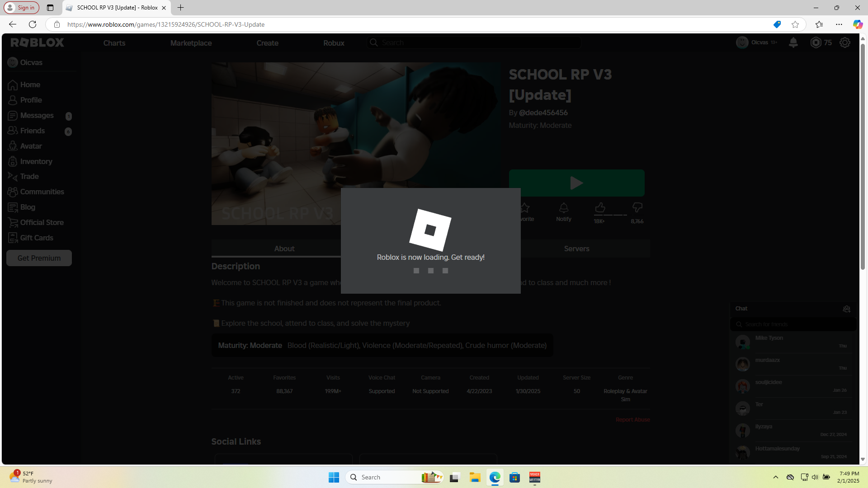Open the Robux balance icon
868x488 pixels.
[816, 42]
